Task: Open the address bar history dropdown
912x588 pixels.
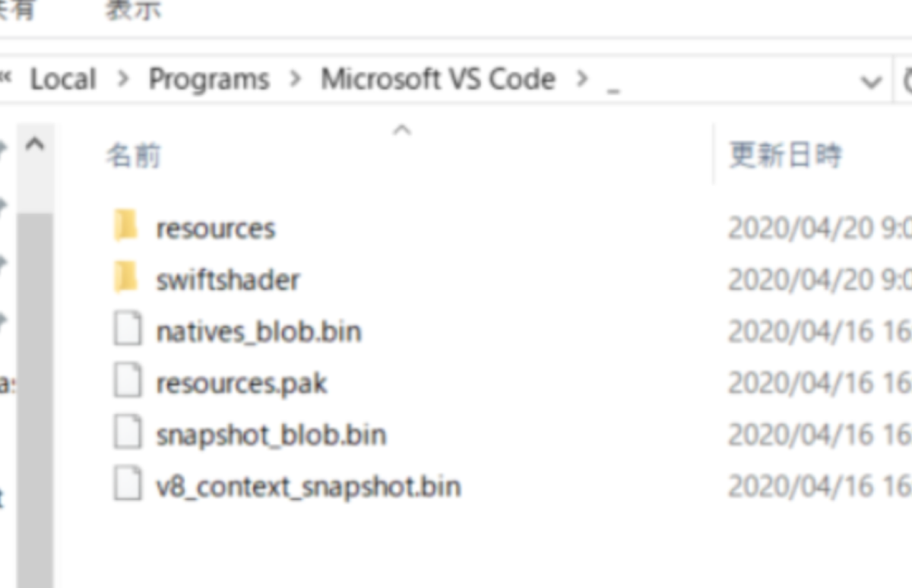Action: point(871,81)
